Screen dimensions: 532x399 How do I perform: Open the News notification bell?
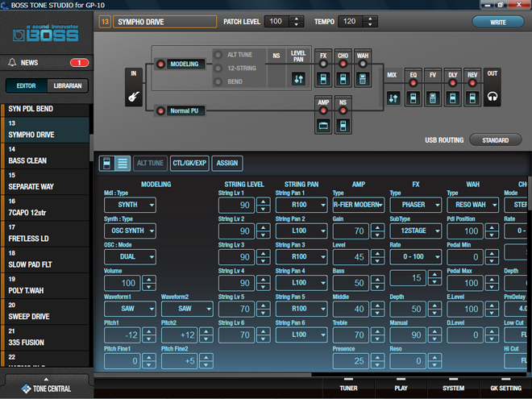(x=12, y=62)
